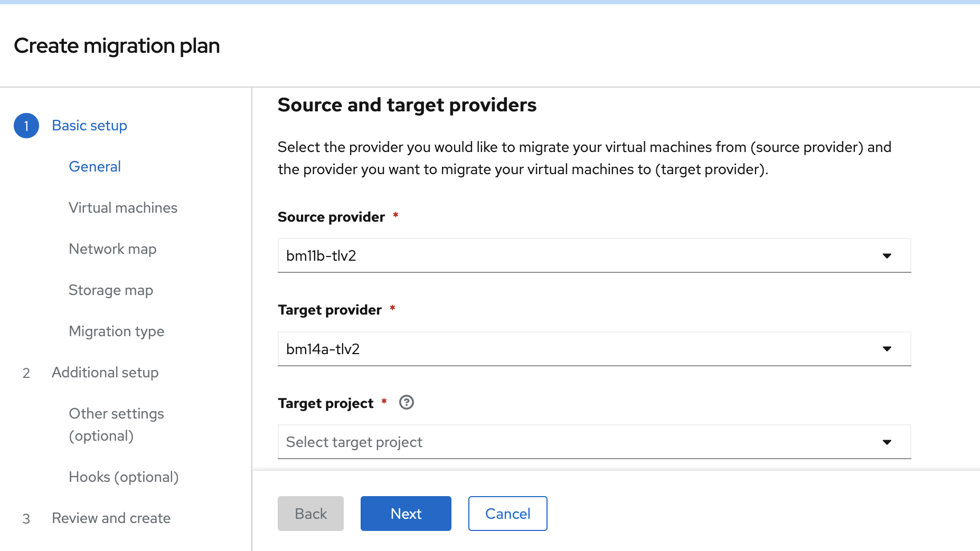Screen dimensions: 980x551
Task: Click the bm14a-tlv2 target provider value
Action: pyautogui.click(x=323, y=349)
